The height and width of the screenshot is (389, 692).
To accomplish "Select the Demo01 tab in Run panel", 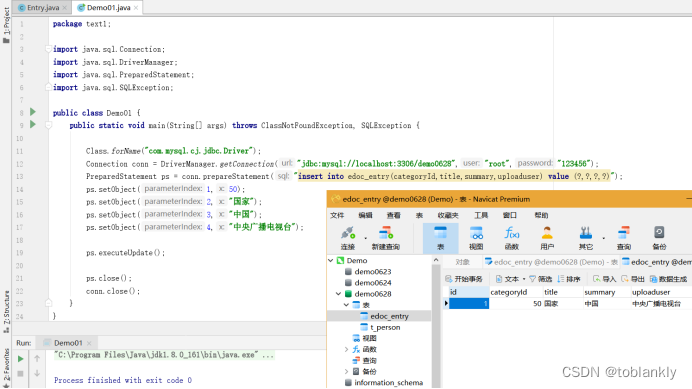I will (x=68, y=343).
